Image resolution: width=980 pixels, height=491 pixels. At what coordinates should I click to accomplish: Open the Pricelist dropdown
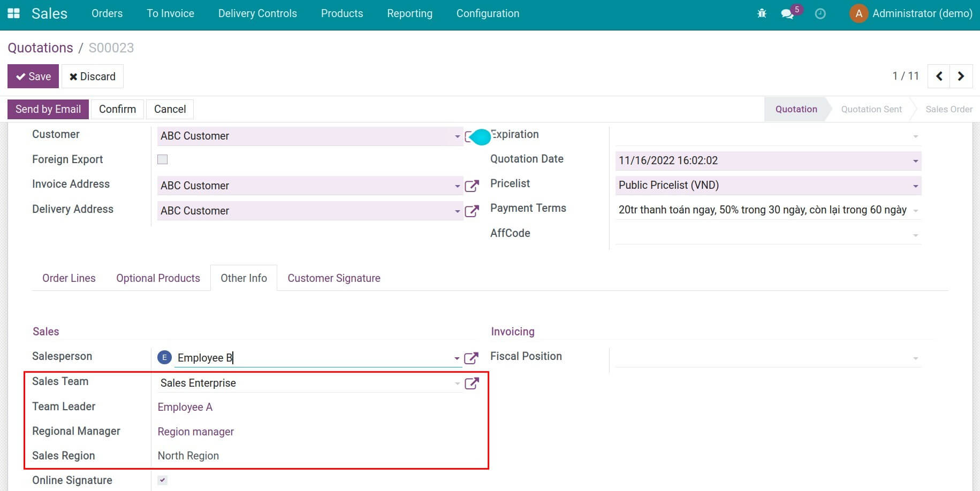(915, 185)
